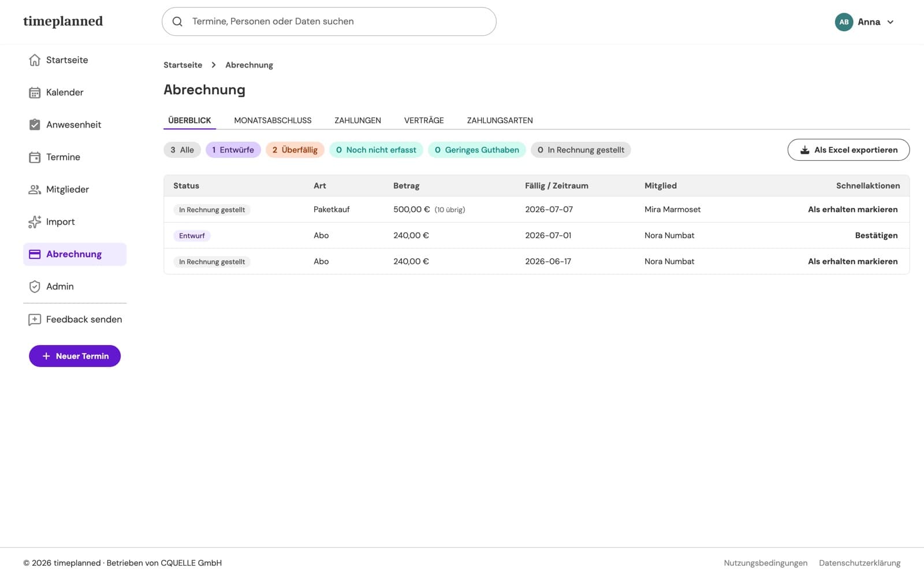Click Bestätigen for Nora Numbat's draft

tap(876, 236)
